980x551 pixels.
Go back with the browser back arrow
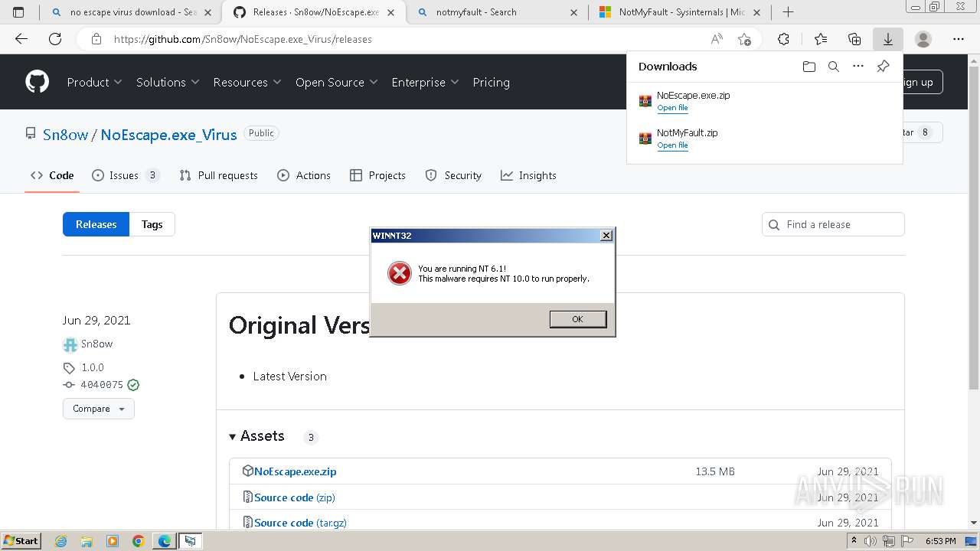coord(21,39)
